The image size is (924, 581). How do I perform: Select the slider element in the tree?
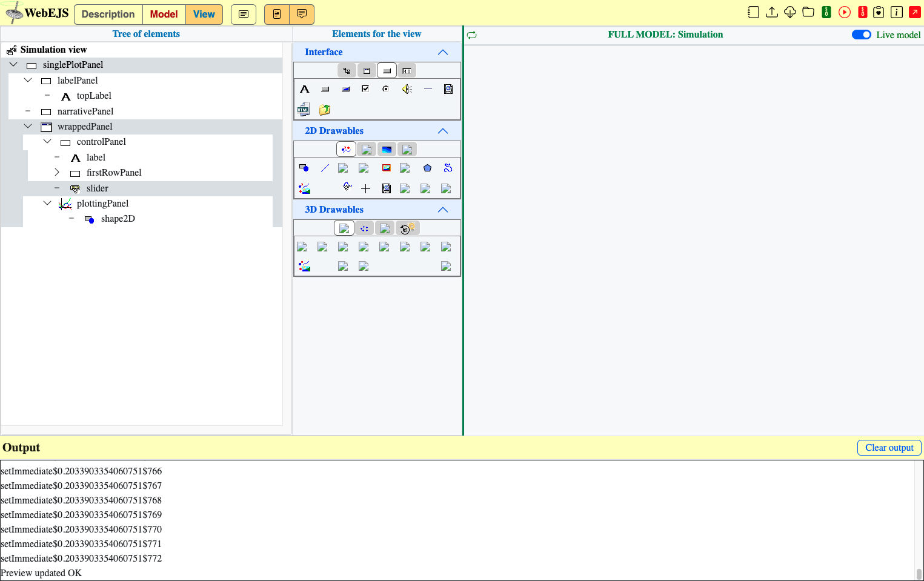click(98, 188)
